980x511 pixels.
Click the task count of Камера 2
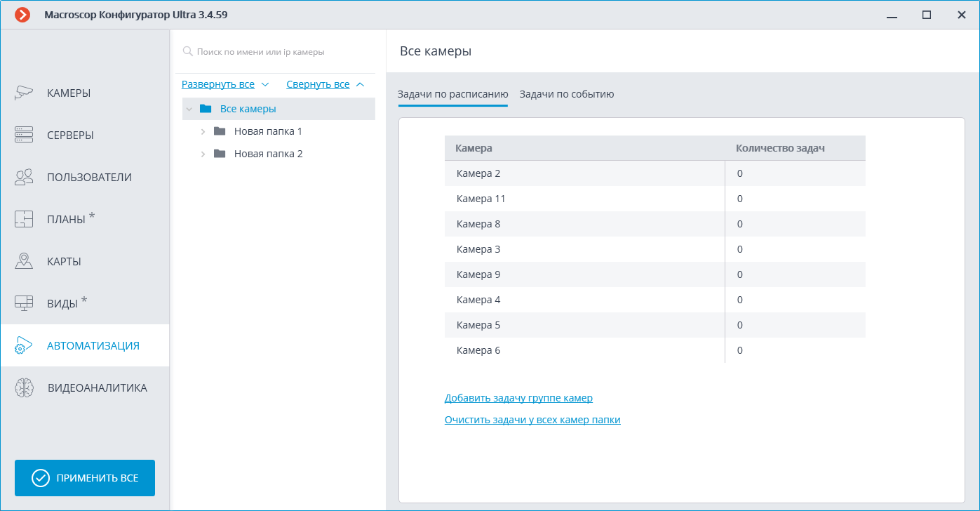tap(740, 173)
